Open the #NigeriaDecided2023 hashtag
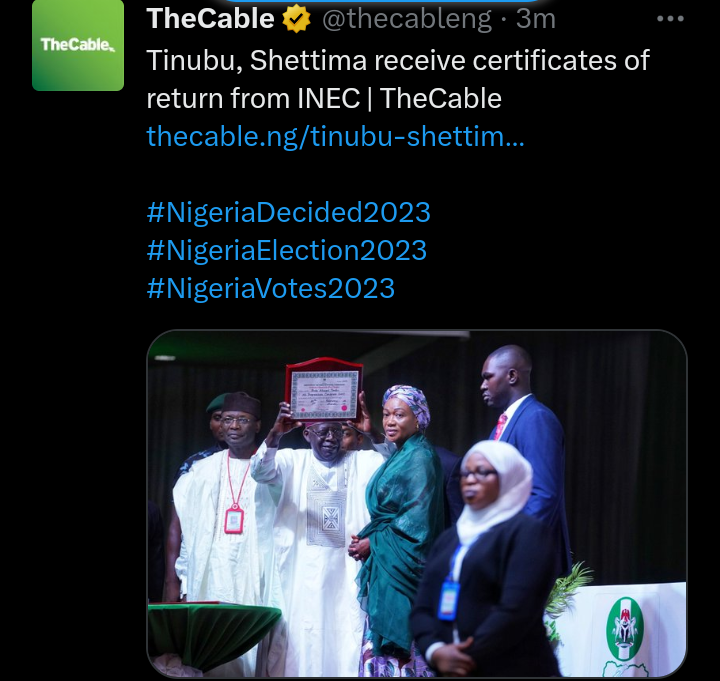 click(289, 212)
